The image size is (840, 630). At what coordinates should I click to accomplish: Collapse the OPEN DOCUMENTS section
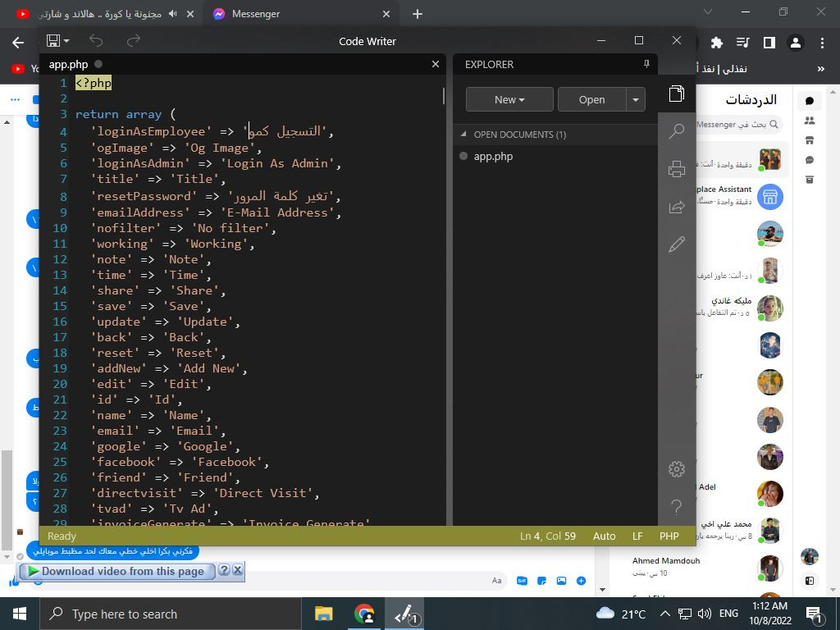click(463, 135)
